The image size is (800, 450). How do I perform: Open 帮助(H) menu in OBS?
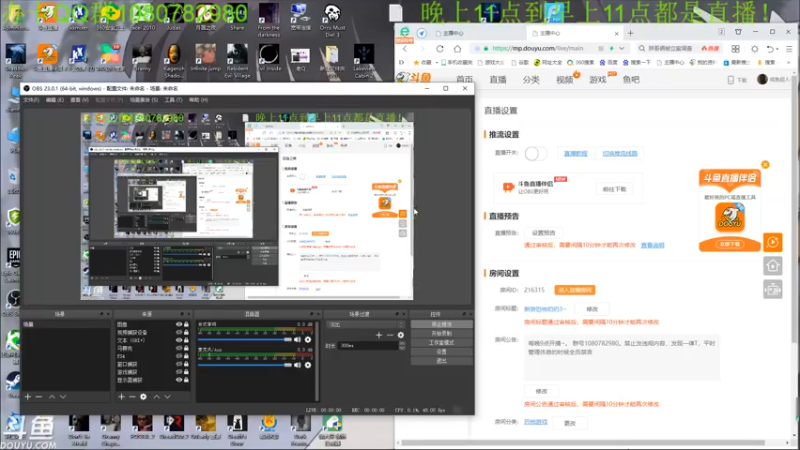tap(198, 100)
